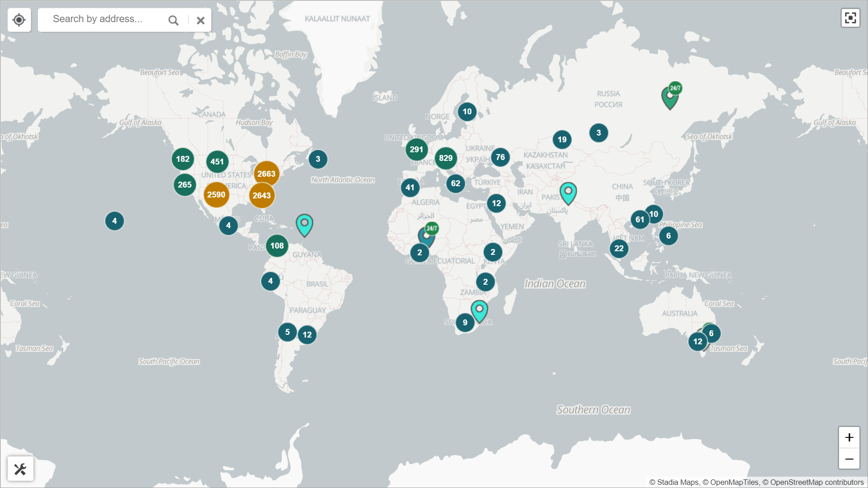Zoom in with the plus button
This screenshot has height=488, width=868.
click(x=849, y=437)
